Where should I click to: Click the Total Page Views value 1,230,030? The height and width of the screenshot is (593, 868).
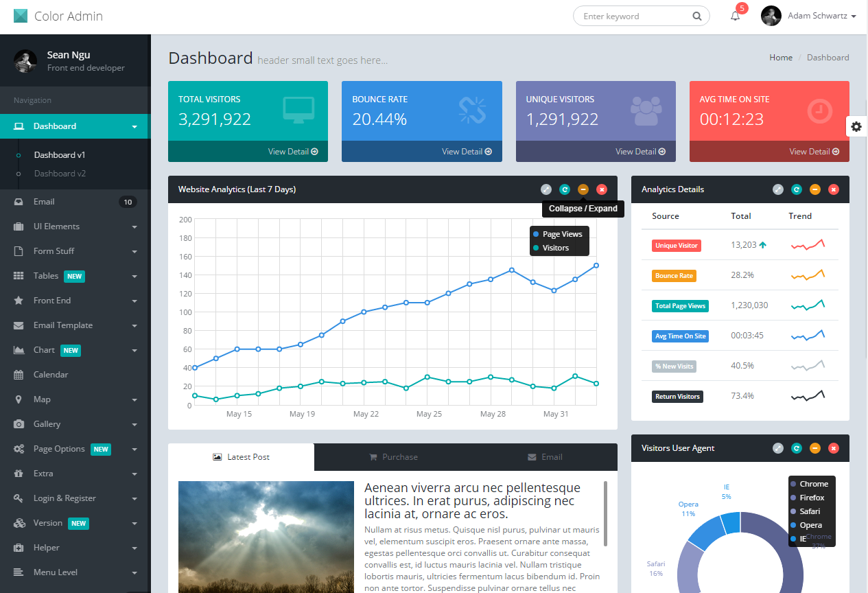(x=749, y=305)
